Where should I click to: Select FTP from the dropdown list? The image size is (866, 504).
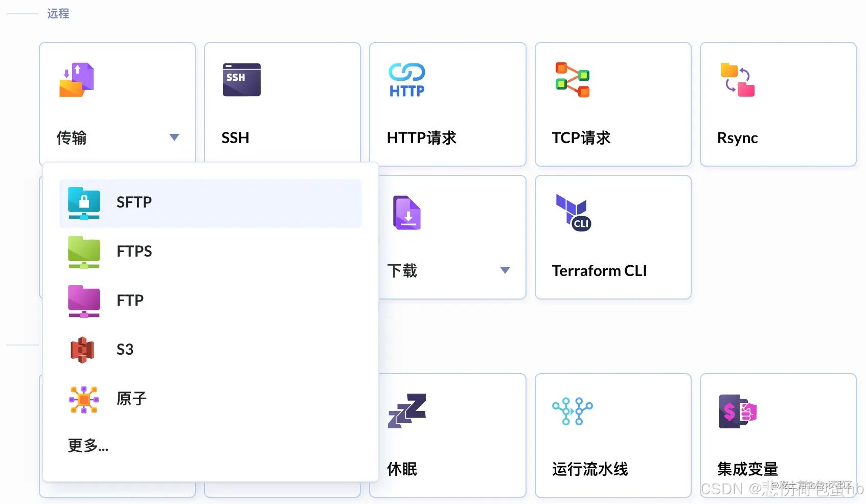[211, 301]
